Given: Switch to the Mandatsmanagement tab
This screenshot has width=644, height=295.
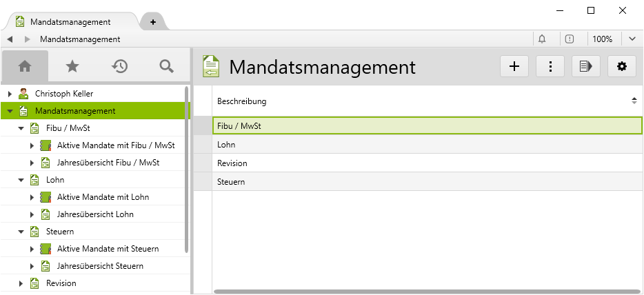Looking at the screenshot, I should pos(69,22).
